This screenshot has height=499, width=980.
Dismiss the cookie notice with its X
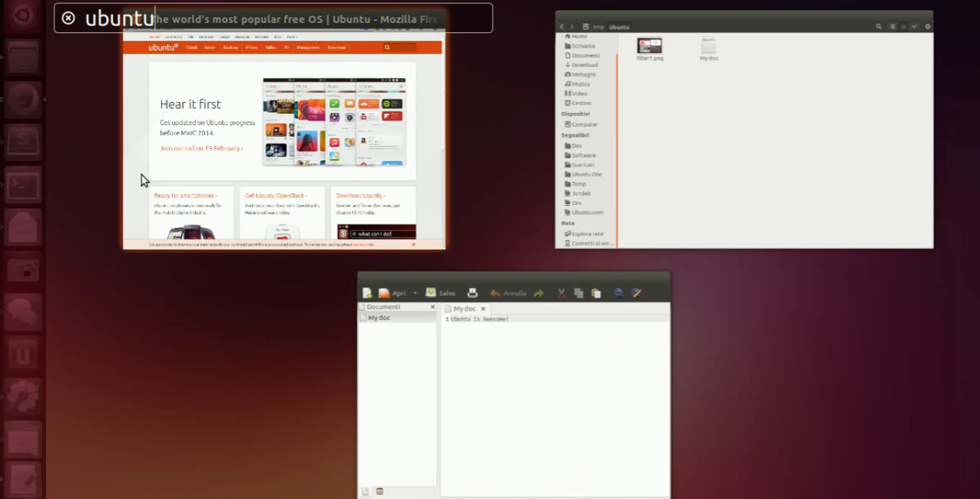click(414, 244)
